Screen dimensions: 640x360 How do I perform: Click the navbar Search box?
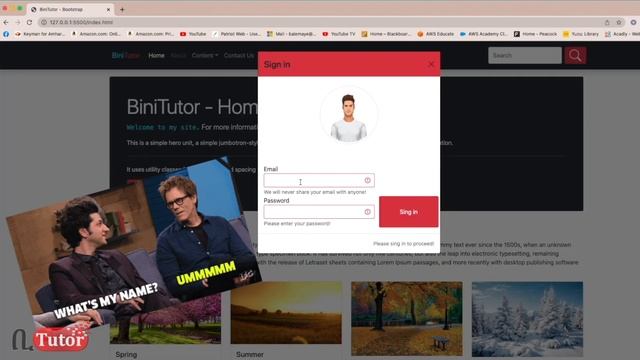tap(525, 56)
